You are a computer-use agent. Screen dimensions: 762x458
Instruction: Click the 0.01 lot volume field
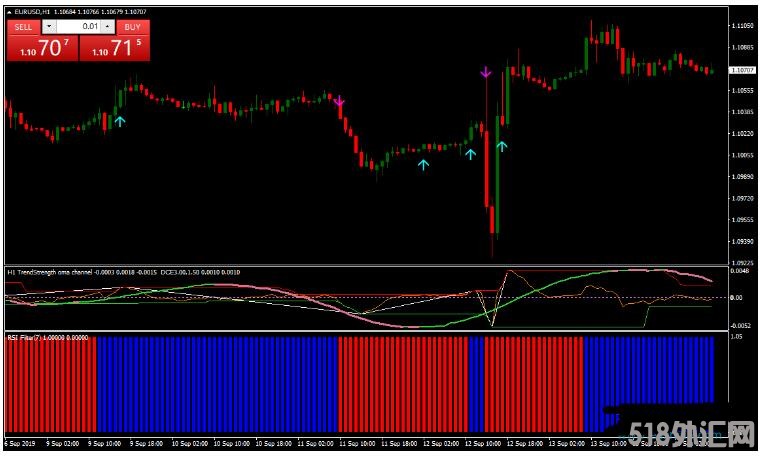point(79,27)
